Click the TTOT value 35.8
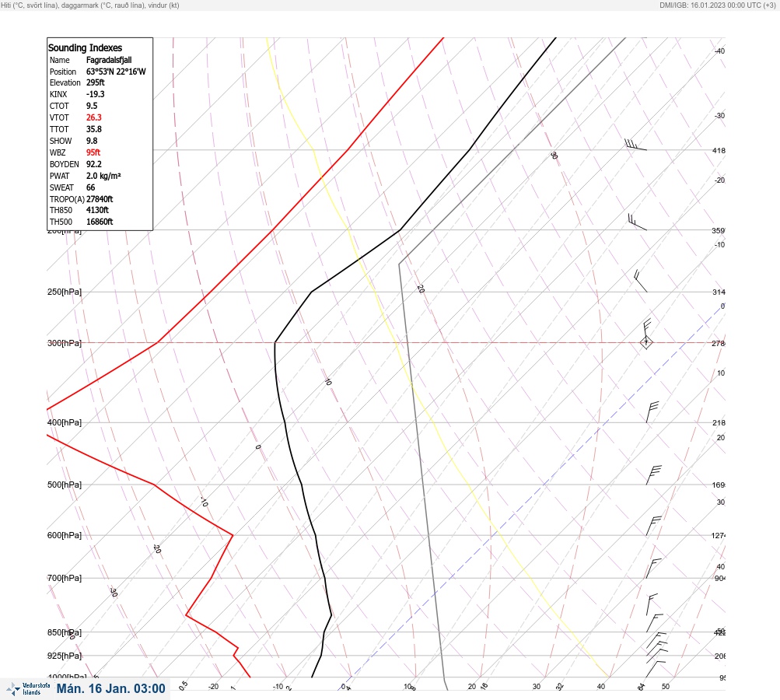780x700 pixels. (x=94, y=129)
